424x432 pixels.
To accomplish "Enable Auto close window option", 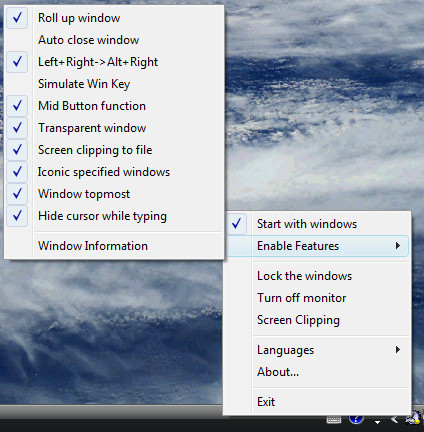I will click(114, 40).
